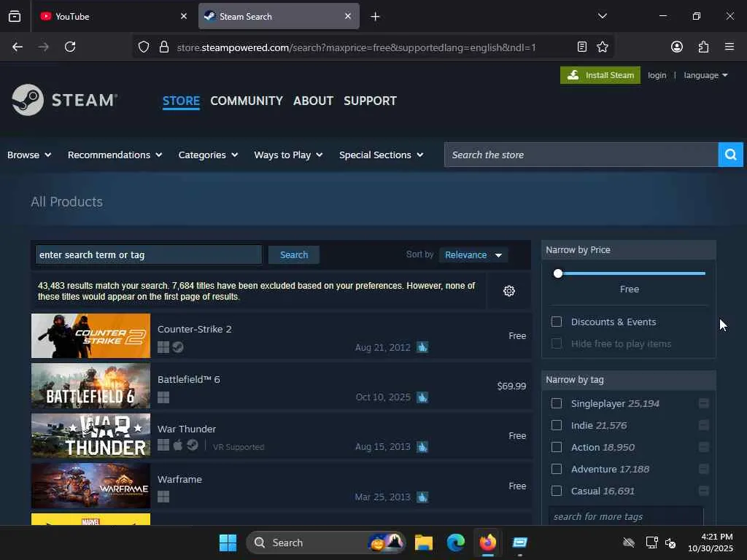
Task: Expand the Browse dropdown menu
Action: click(29, 155)
